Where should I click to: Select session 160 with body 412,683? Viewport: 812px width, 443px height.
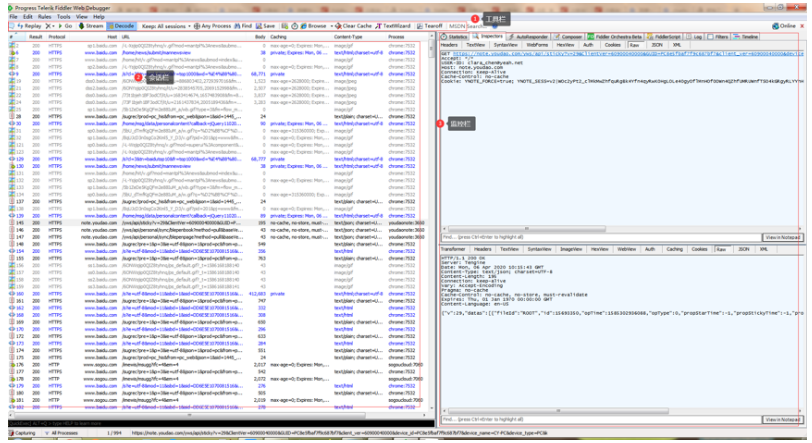coord(218,294)
